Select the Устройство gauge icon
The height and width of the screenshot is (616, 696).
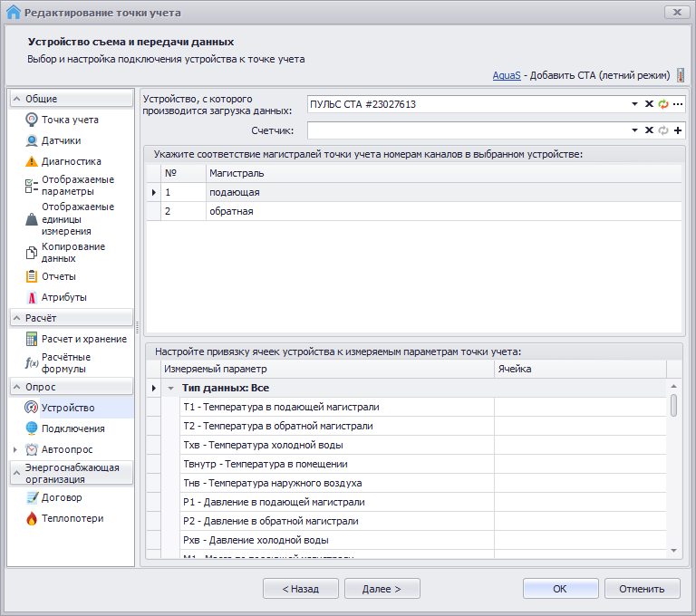[x=31, y=407]
